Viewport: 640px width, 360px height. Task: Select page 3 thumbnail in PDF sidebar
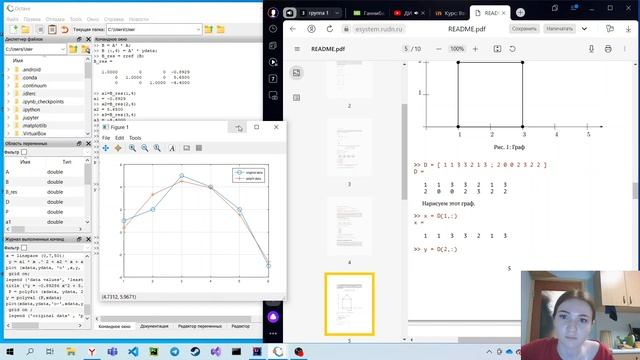pos(349,147)
